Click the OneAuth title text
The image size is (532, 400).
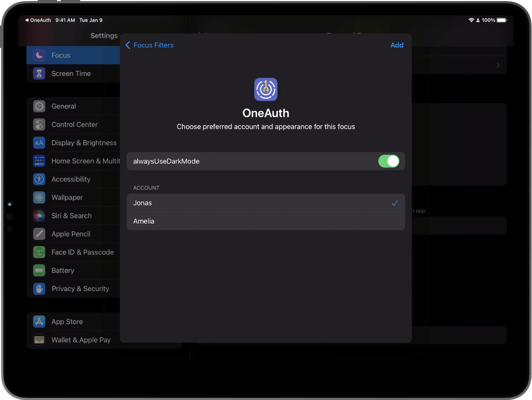(x=266, y=113)
